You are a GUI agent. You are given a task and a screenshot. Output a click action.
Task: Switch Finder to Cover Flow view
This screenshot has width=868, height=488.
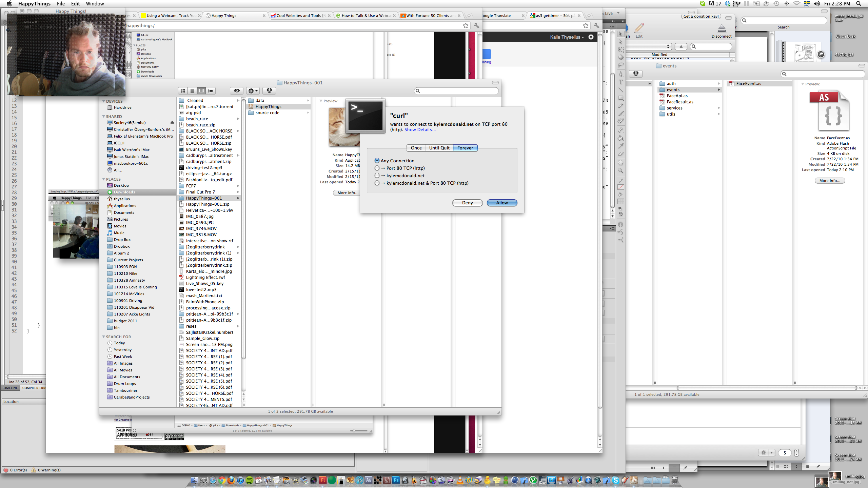point(211,91)
